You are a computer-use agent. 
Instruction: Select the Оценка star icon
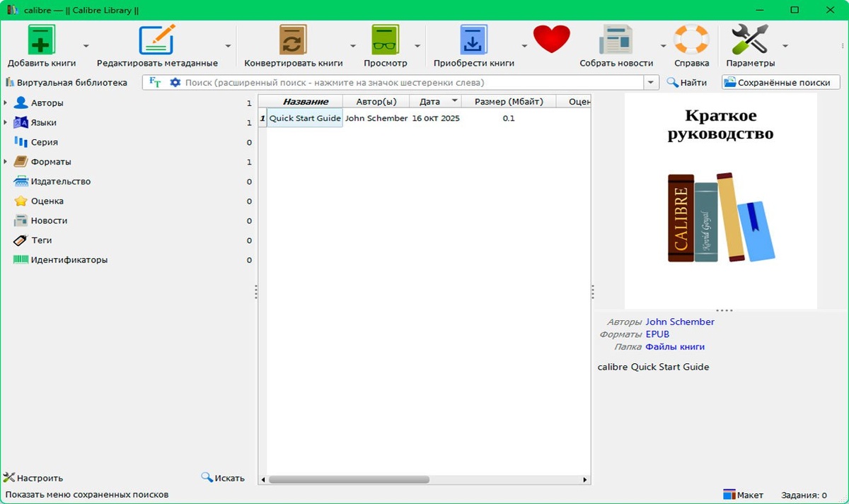(21, 201)
